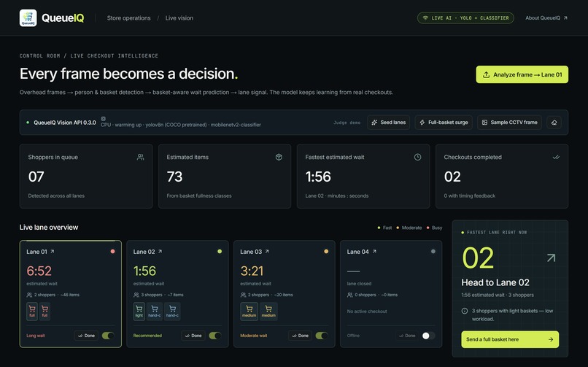Click the second medium basket in Lane 03
The width and height of the screenshot is (588, 367).
point(268,311)
